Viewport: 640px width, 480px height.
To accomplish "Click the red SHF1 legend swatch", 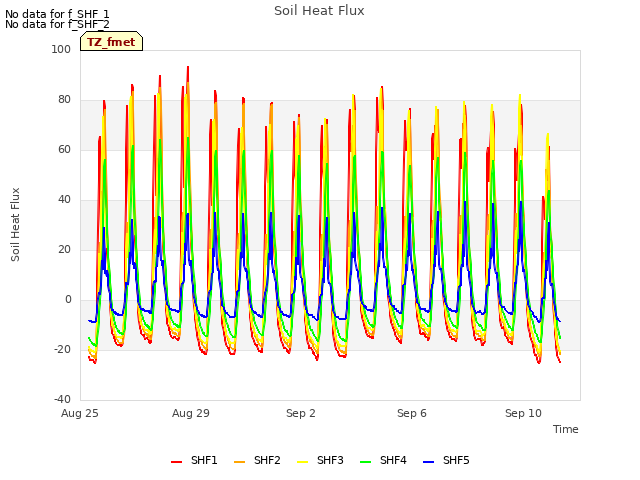I will click(x=176, y=462).
